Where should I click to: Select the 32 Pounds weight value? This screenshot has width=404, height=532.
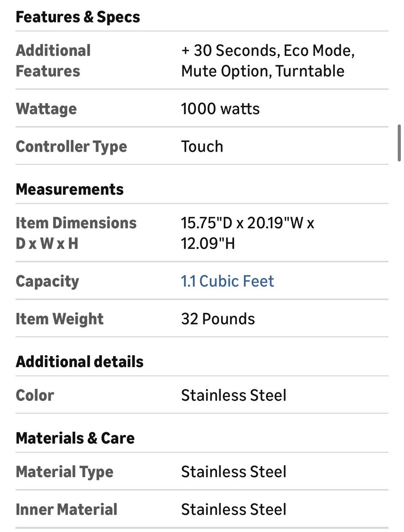218,319
